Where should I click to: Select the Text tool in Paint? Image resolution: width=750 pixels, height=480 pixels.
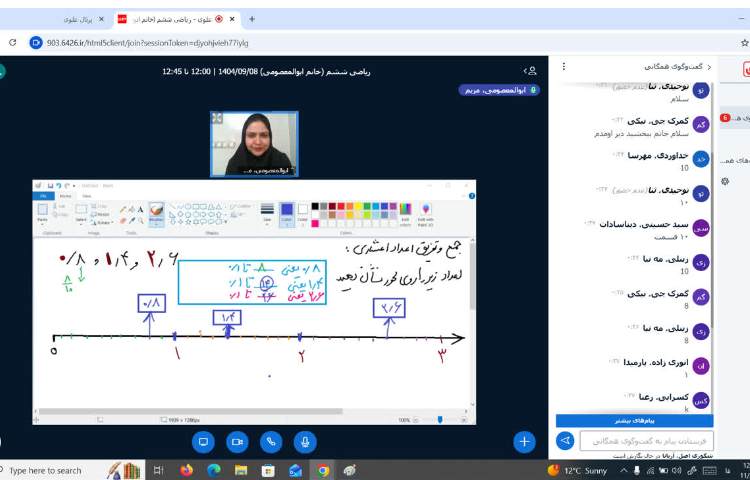point(140,209)
